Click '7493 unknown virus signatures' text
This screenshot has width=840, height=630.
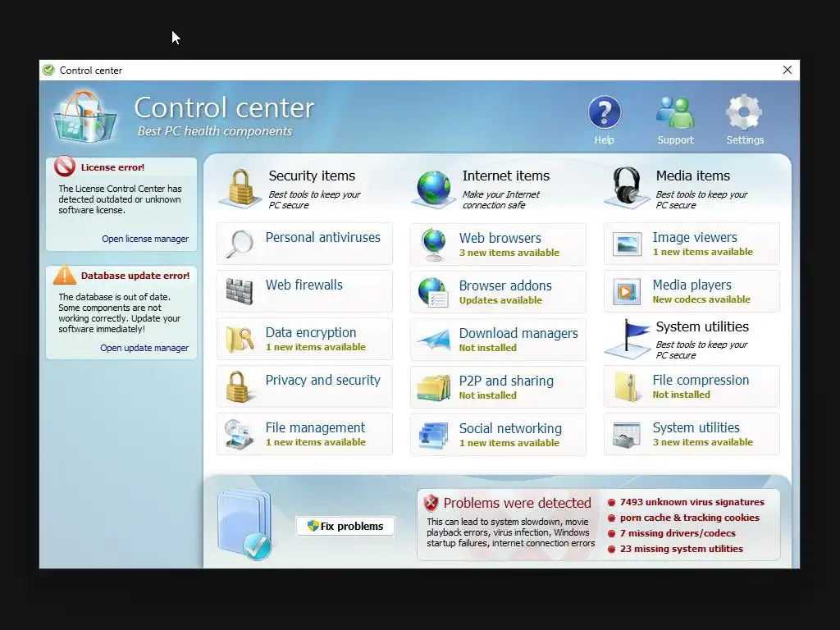pyautogui.click(x=692, y=502)
